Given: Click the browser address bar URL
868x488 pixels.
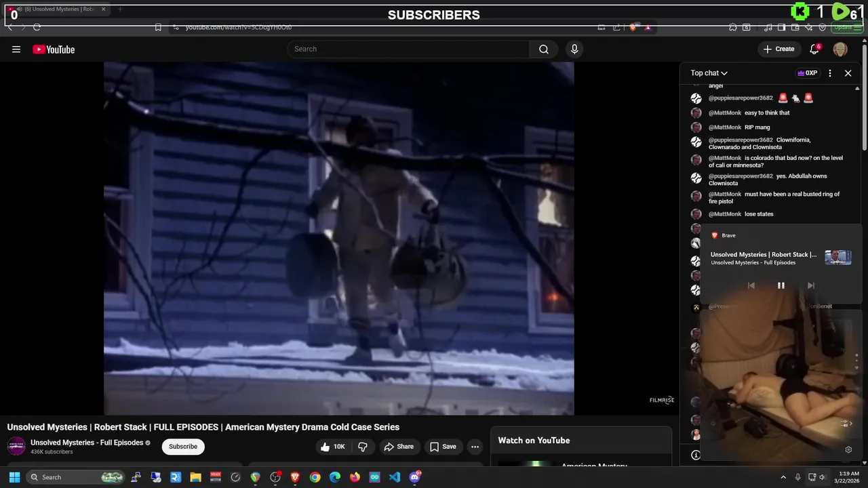Looking at the screenshot, I should pos(239,27).
